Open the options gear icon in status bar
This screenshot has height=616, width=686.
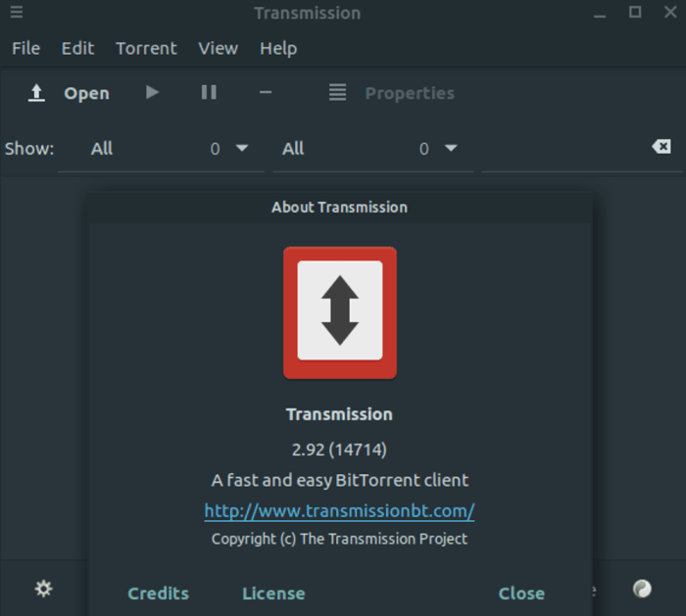tap(44, 589)
